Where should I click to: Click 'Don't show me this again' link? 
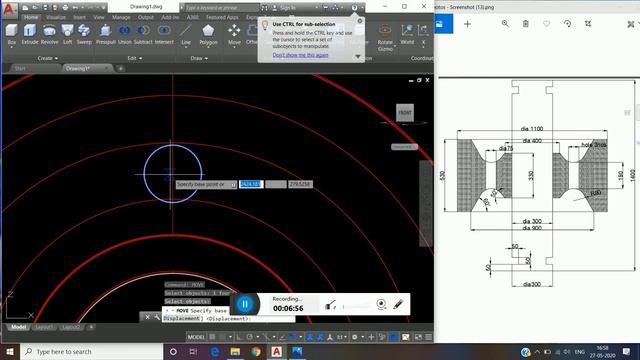(x=300, y=55)
